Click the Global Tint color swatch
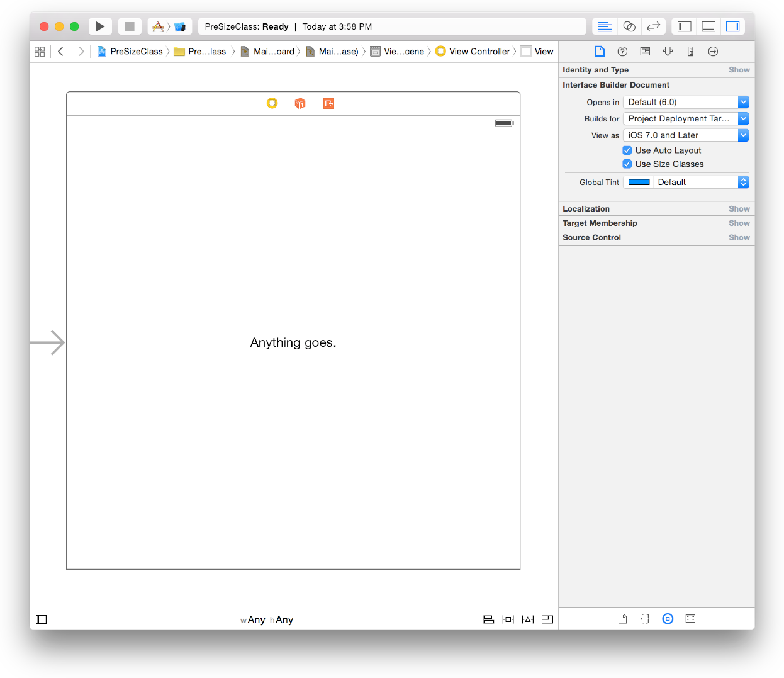 tap(639, 183)
